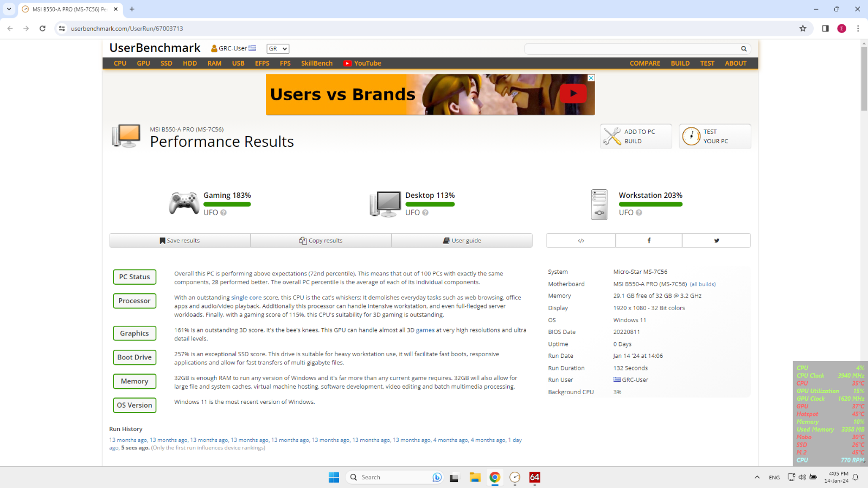Click the Boot Drive button
This screenshot has height=488, width=868.
point(135,357)
